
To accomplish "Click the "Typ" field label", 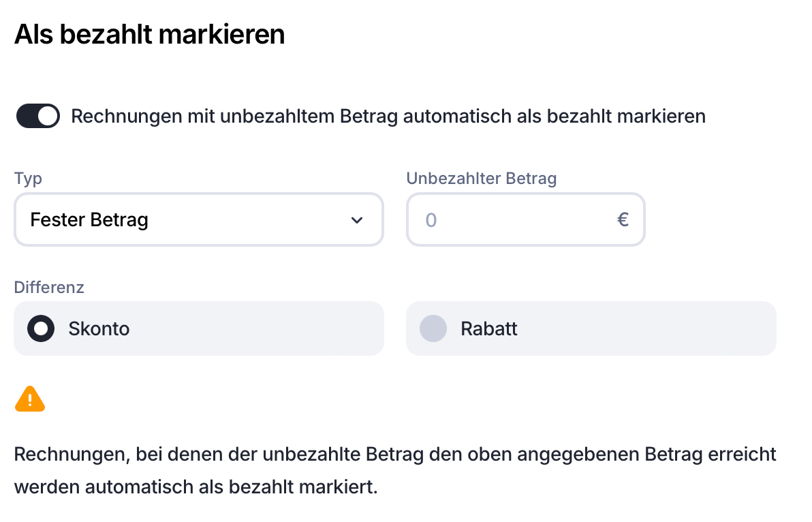I will coord(28,179).
